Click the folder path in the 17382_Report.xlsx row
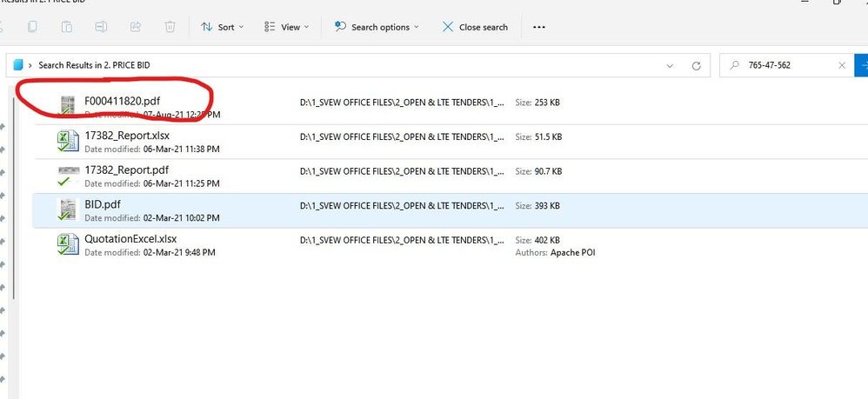The image size is (868, 399). click(x=402, y=136)
